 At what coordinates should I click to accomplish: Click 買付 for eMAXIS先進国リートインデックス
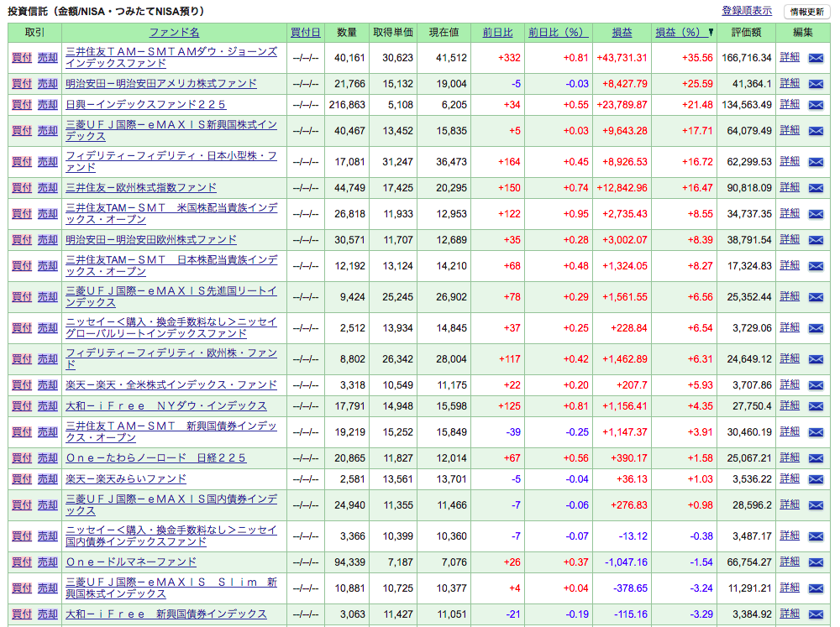22,296
